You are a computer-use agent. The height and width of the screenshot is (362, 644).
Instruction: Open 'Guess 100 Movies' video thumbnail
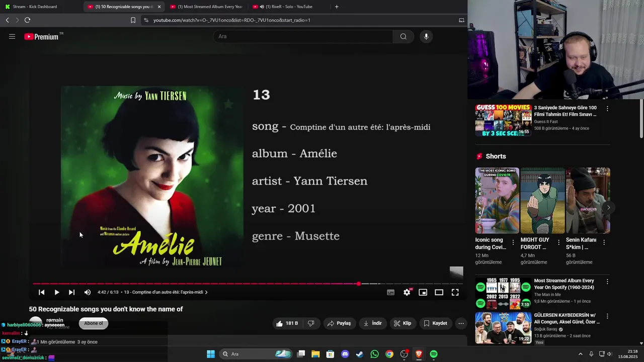[x=503, y=120]
